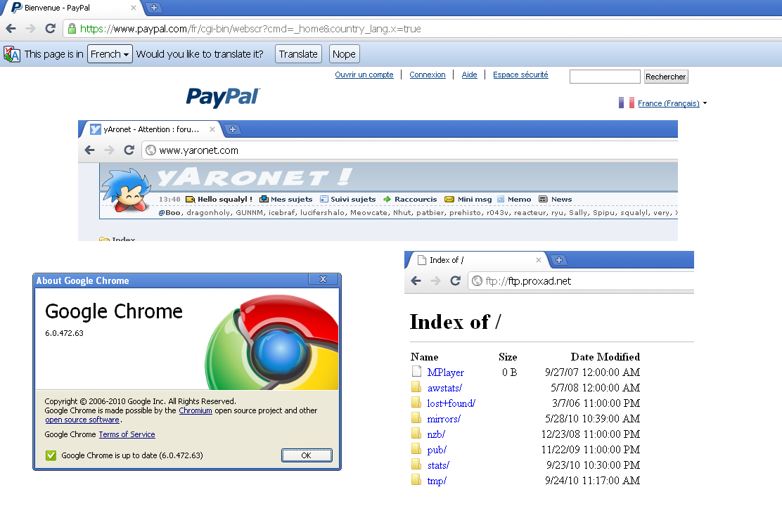Reload the yaronet.com page

(129, 150)
